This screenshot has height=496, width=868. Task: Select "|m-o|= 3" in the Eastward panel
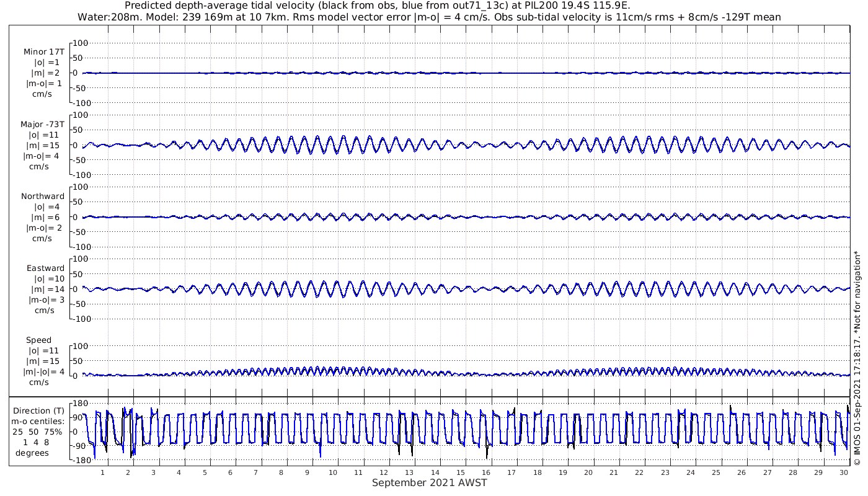47,300
